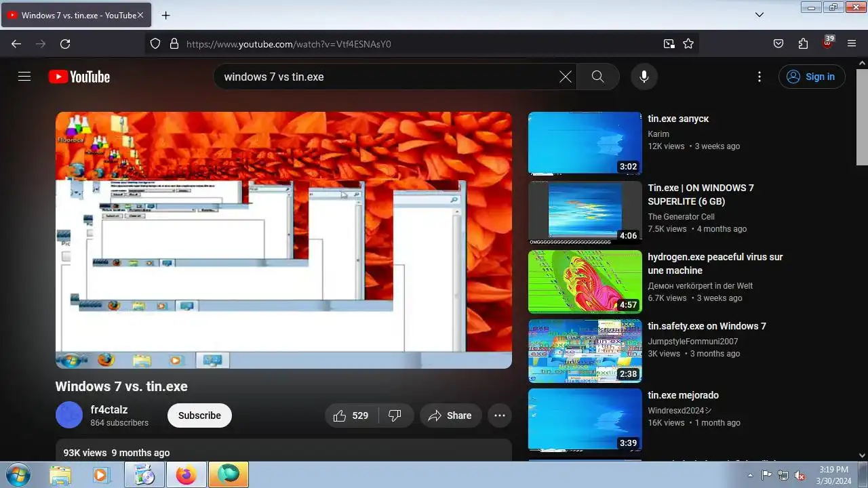Image resolution: width=868 pixels, height=488 pixels.
Task: Toggle picture-in-picture in address bar
Action: tap(669, 43)
